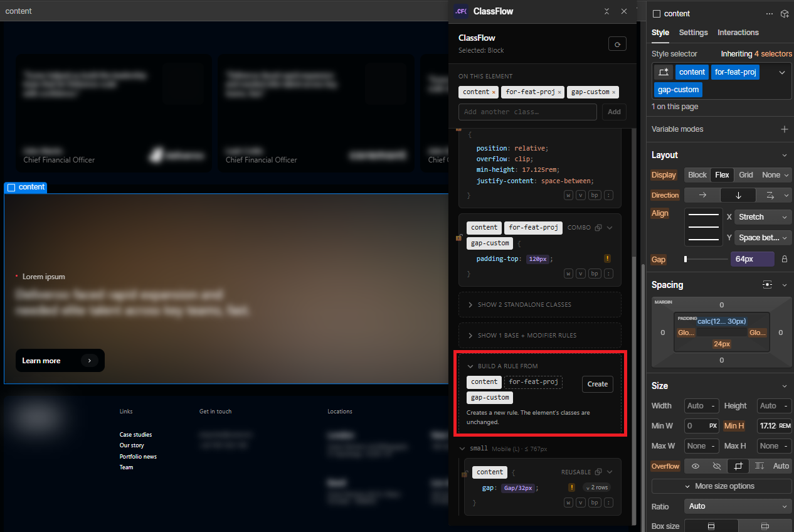The image size is (794, 532).
Task: Click the ClassFlow refresh icon button
Action: [617, 44]
